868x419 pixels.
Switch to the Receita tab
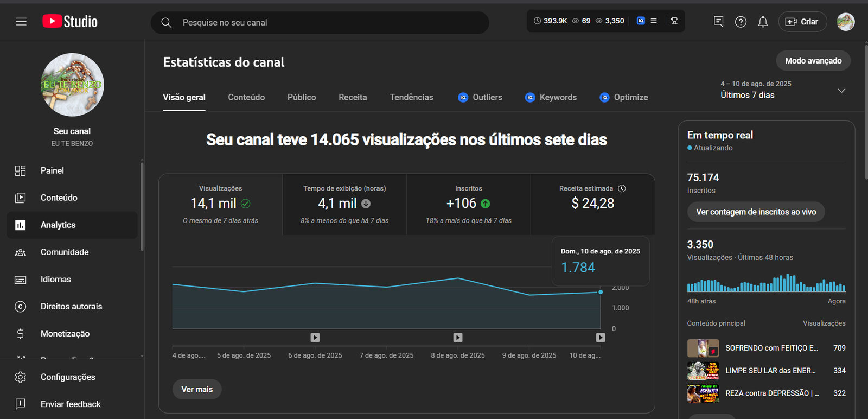point(353,97)
